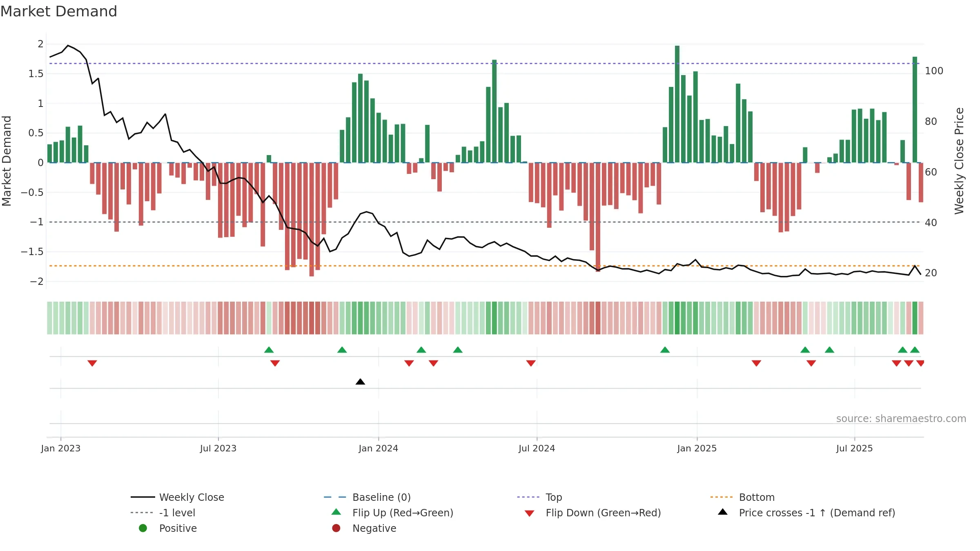Toggle Flip Up (Red→Green) legend entry
The image size is (980, 551).
pyautogui.click(x=392, y=513)
